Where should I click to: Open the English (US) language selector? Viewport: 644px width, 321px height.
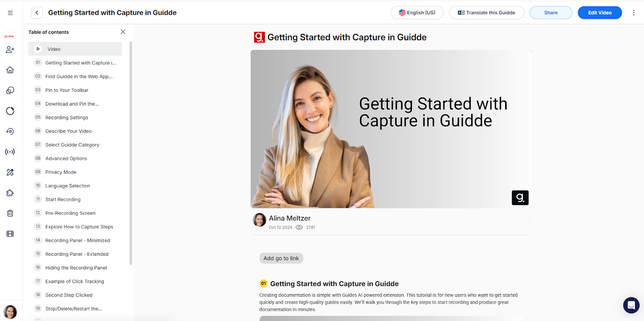[x=417, y=13]
